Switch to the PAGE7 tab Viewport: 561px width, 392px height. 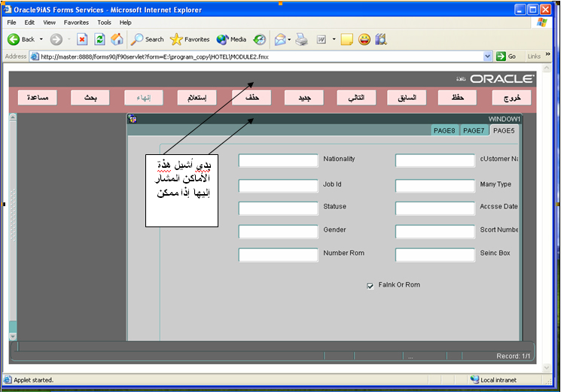(474, 131)
